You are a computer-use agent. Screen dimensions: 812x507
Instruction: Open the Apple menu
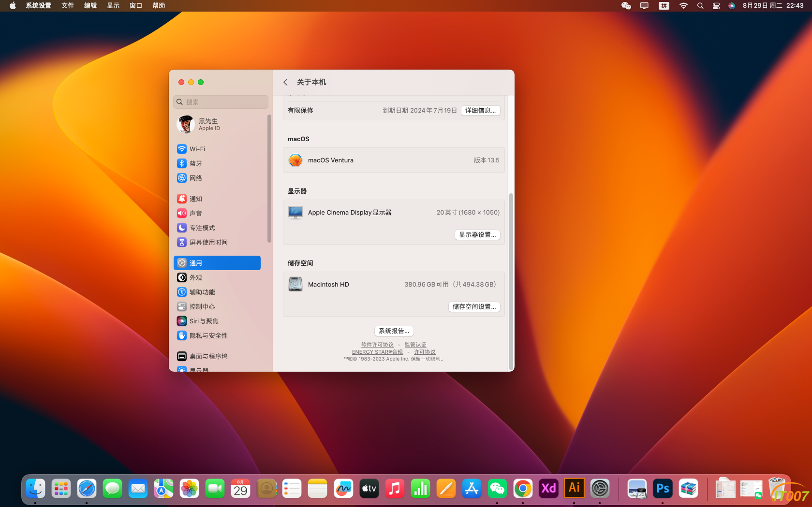(13, 6)
